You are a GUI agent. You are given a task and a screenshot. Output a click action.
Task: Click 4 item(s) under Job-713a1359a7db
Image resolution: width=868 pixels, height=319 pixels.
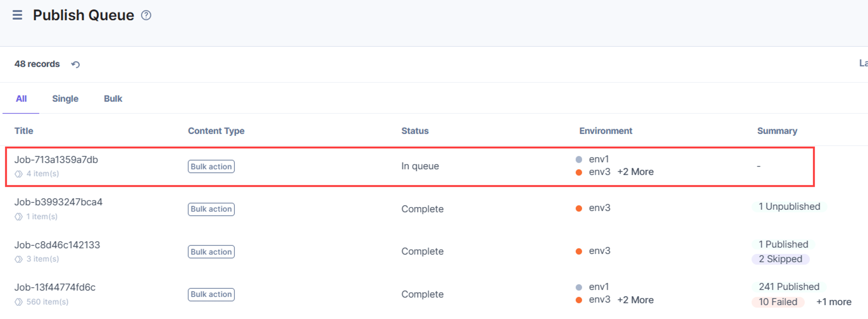43,174
